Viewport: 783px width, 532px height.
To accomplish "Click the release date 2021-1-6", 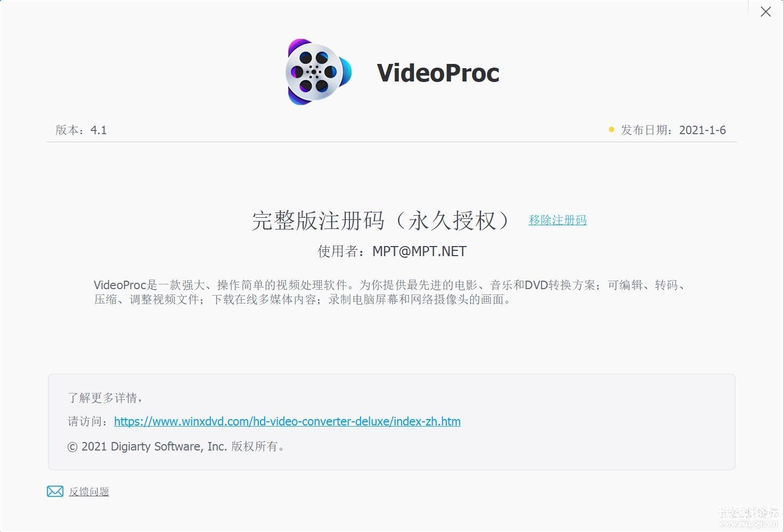I will coord(702,130).
